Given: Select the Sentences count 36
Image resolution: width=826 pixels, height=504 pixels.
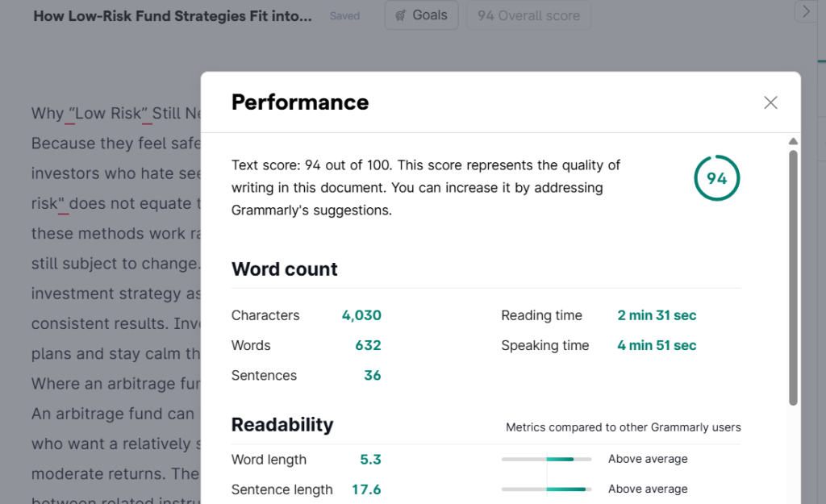Looking at the screenshot, I should (x=372, y=375).
